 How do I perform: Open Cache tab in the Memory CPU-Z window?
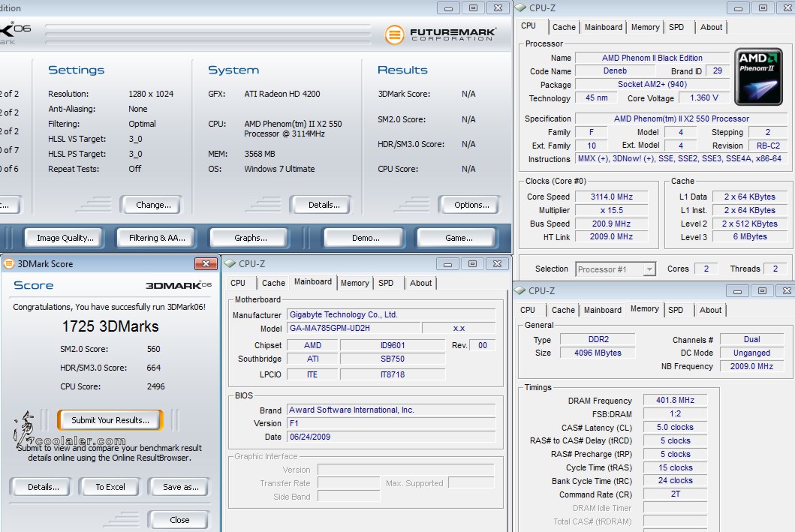click(563, 310)
